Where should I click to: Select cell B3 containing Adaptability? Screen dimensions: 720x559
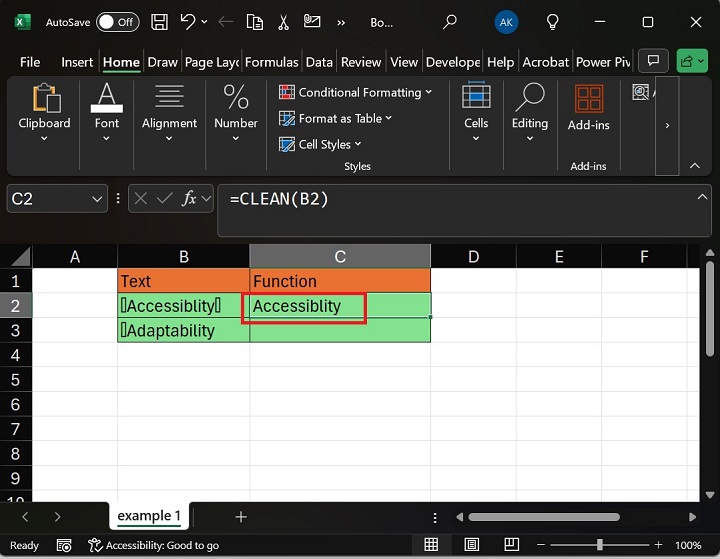point(183,330)
